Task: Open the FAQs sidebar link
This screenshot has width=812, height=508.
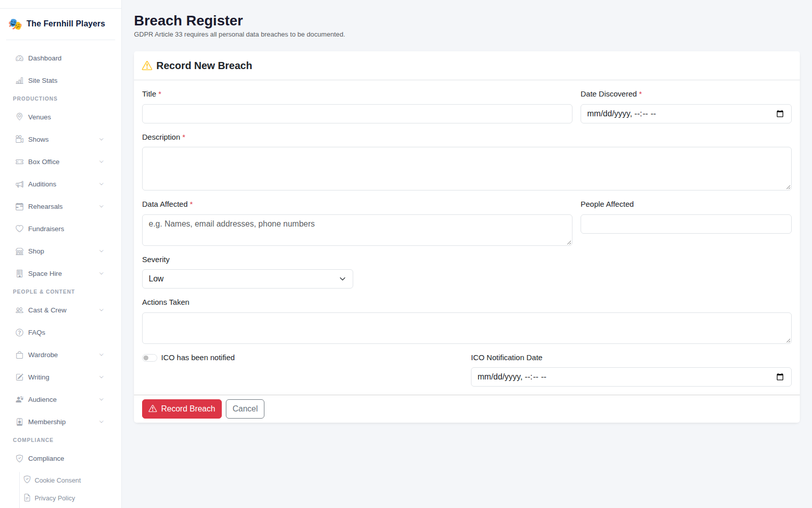Action: pos(61,333)
